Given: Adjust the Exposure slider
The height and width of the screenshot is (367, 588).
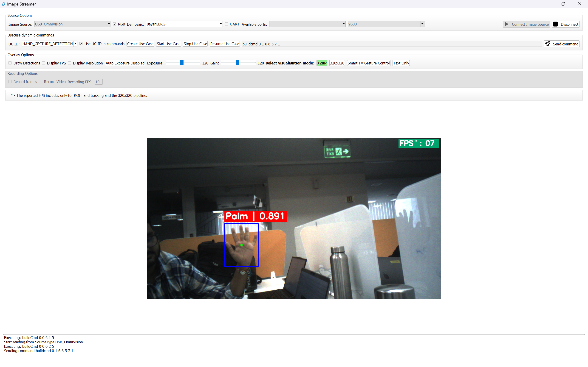Looking at the screenshot, I should (182, 63).
